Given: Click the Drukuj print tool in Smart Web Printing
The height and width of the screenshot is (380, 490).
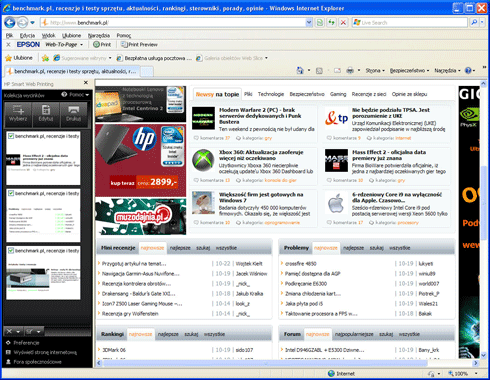Looking at the screenshot, I should coord(74,114).
